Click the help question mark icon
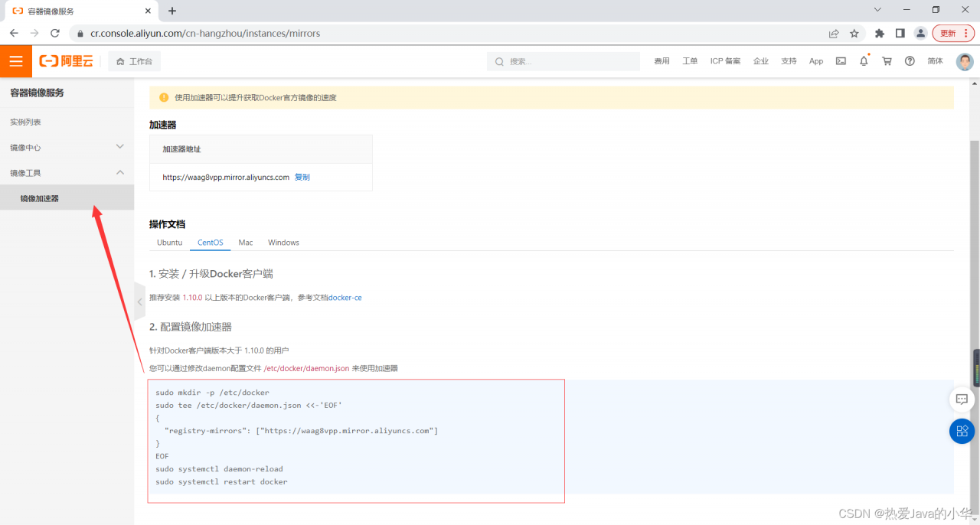This screenshot has height=525, width=980. [910, 61]
